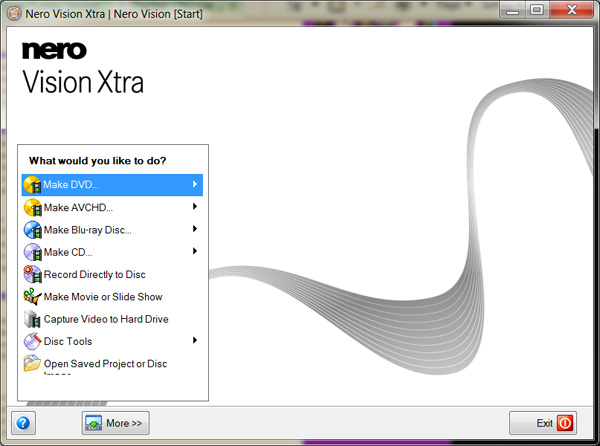Screen dimensions: 600x446
Task: Click the red power icon on Exit
Action: click(565, 423)
